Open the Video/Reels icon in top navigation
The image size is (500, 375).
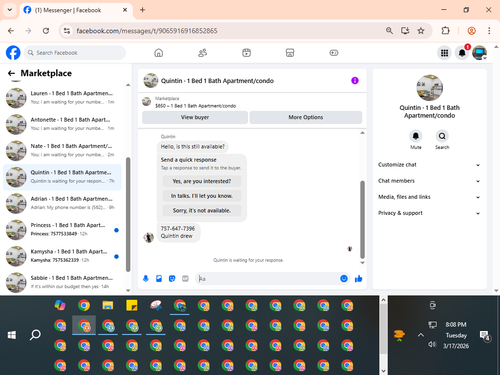pos(246,53)
